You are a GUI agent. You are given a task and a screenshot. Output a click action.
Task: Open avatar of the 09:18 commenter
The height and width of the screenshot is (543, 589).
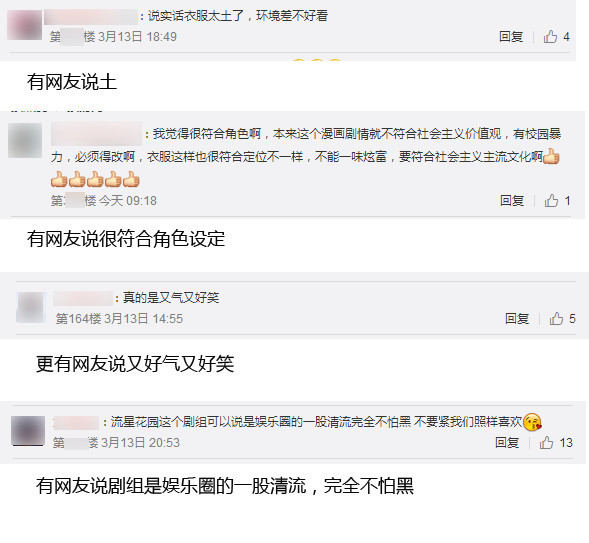click(x=25, y=140)
